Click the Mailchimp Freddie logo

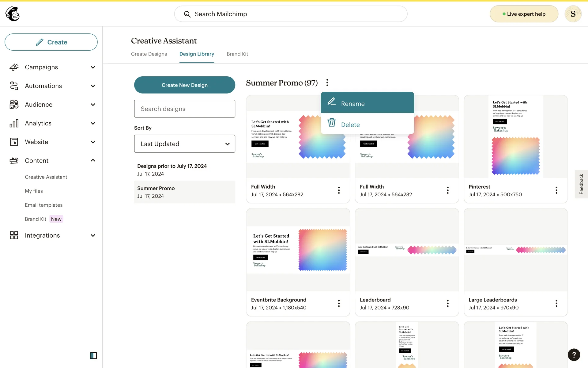click(x=13, y=14)
